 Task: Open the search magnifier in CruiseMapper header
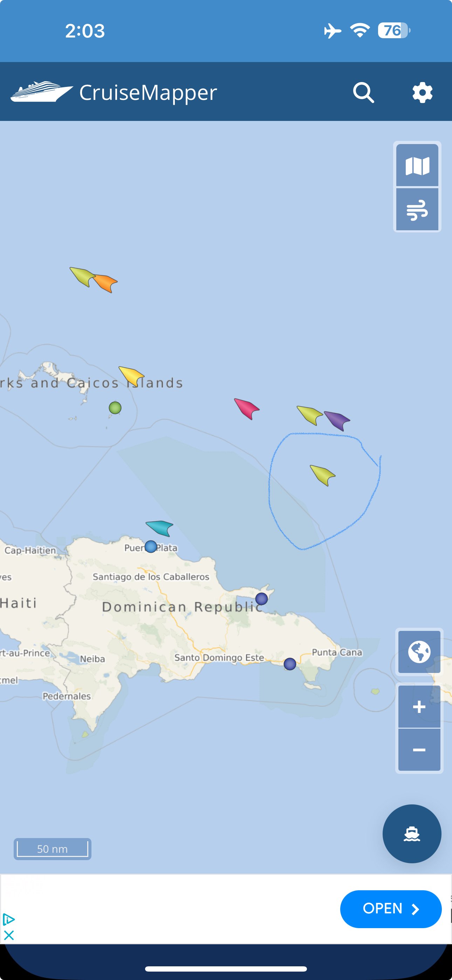pos(363,93)
